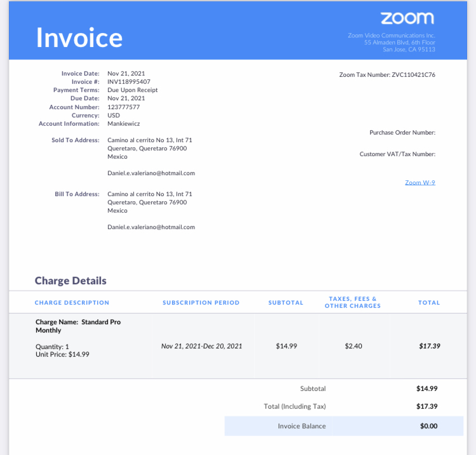
Task: Click the Subscription Period column header
Action: click(201, 303)
